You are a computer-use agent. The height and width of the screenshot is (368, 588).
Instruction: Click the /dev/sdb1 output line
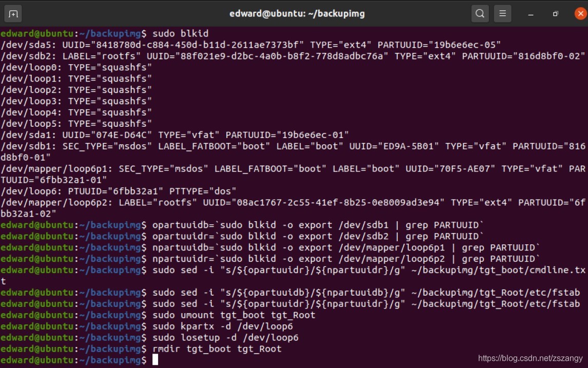pyautogui.click(x=293, y=152)
